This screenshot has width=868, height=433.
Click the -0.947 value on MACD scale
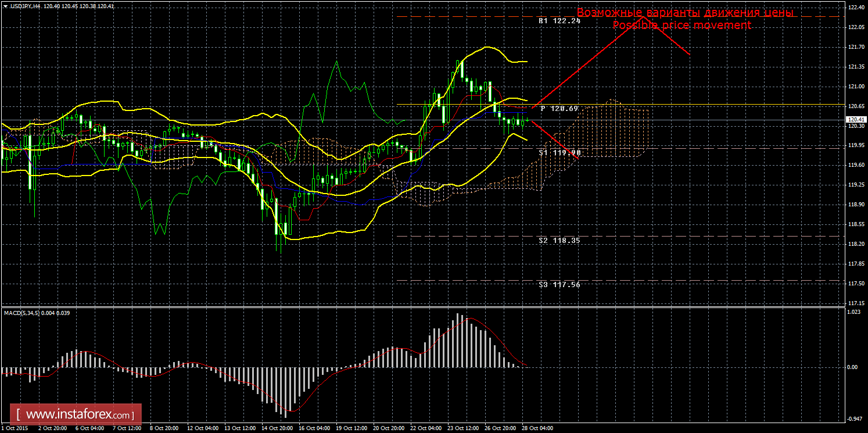[853, 418]
